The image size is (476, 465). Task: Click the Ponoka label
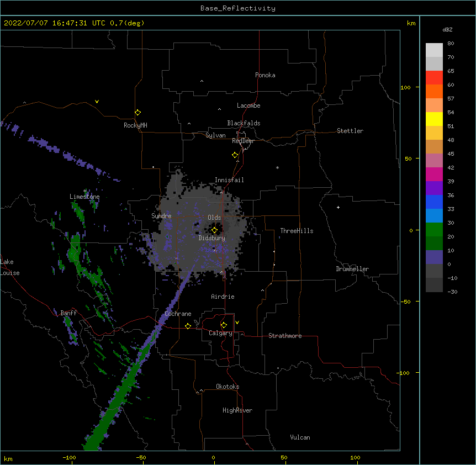pyautogui.click(x=265, y=75)
